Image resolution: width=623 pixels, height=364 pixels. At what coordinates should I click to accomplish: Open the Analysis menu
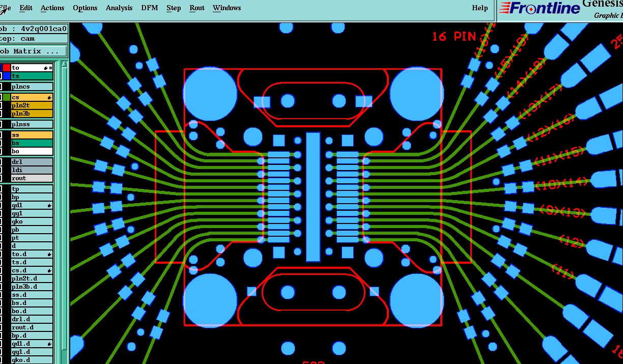[x=119, y=8]
